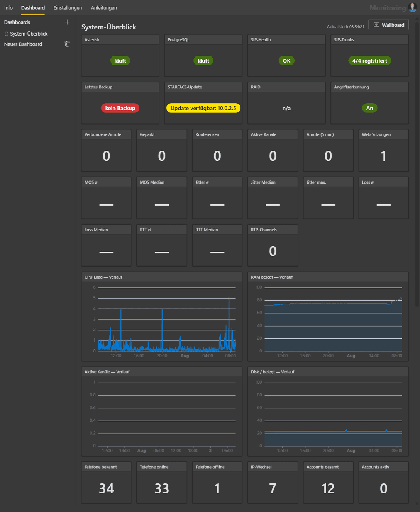Open the user avatar in top corner
The width and height of the screenshot is (420, 512).
point(412,7)
